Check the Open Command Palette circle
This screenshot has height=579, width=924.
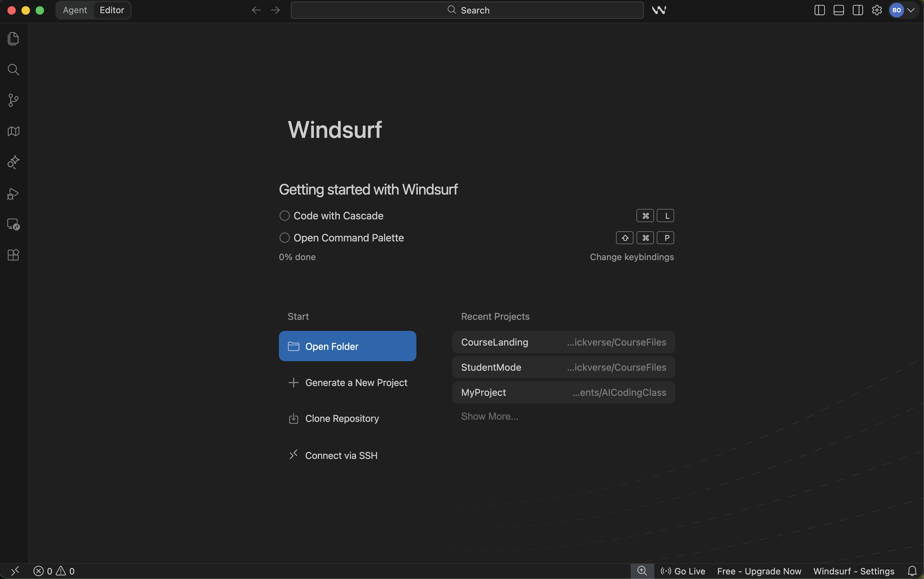point(284,238)
